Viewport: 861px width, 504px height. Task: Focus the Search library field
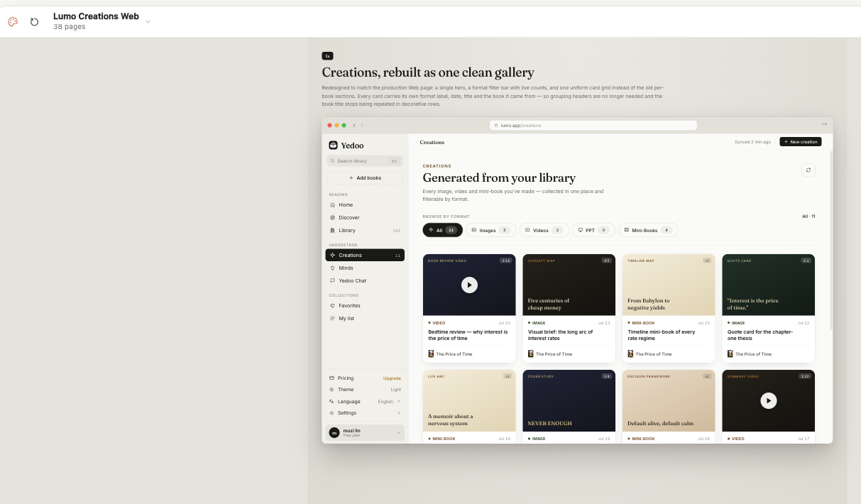coord(365,161)
